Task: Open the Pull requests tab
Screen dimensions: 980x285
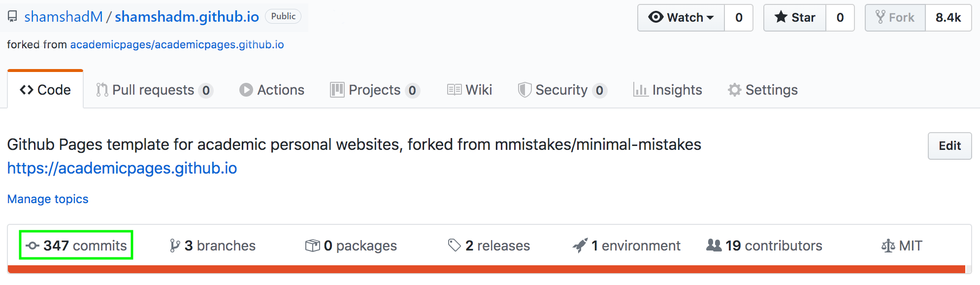Action: (x=154, y=90)
